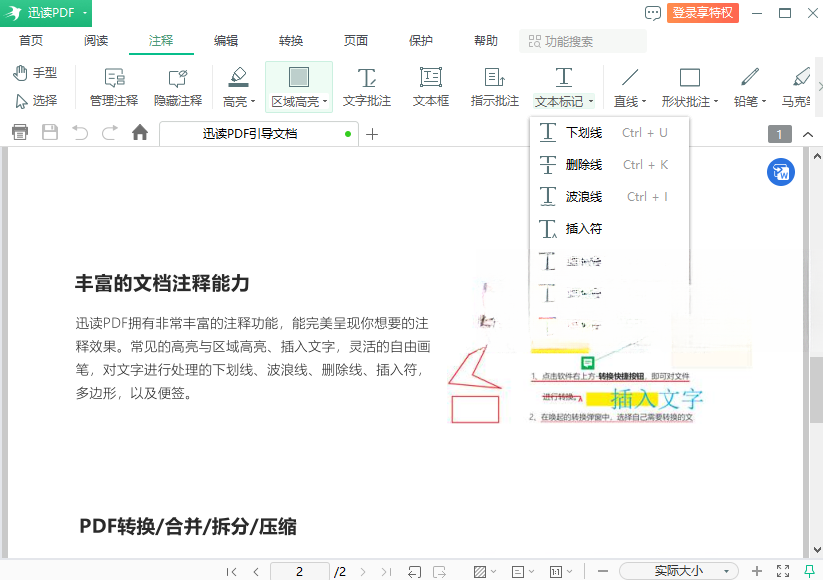Go to the previous page
This screenshot has width=823, height=580.
256,572
